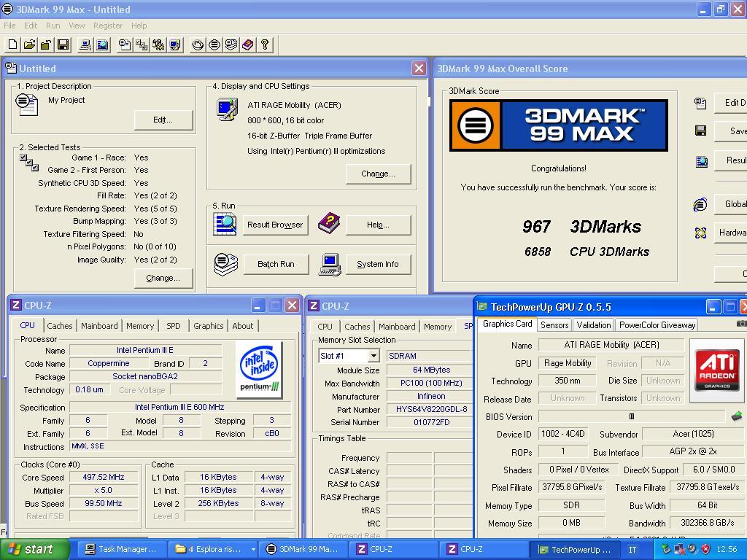
Task: Select the Memory tab in second CPU-Z window
Action: [438, 327]
